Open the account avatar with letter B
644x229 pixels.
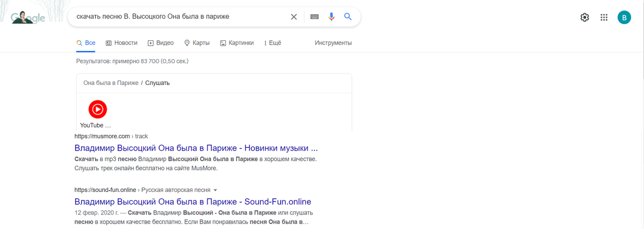(x=624, y=17)
